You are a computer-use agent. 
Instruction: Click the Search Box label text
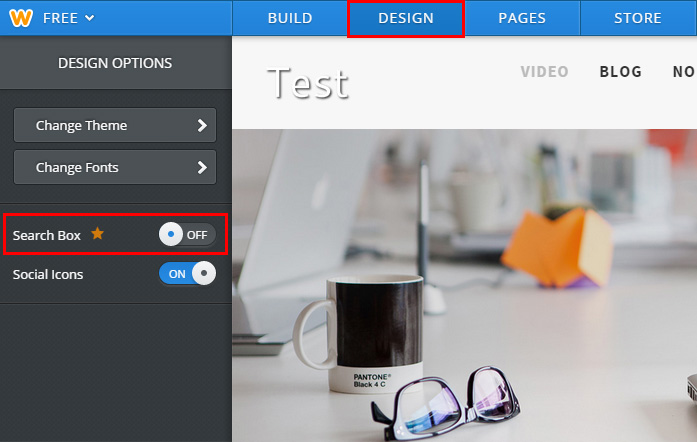(x=46, y=235)
